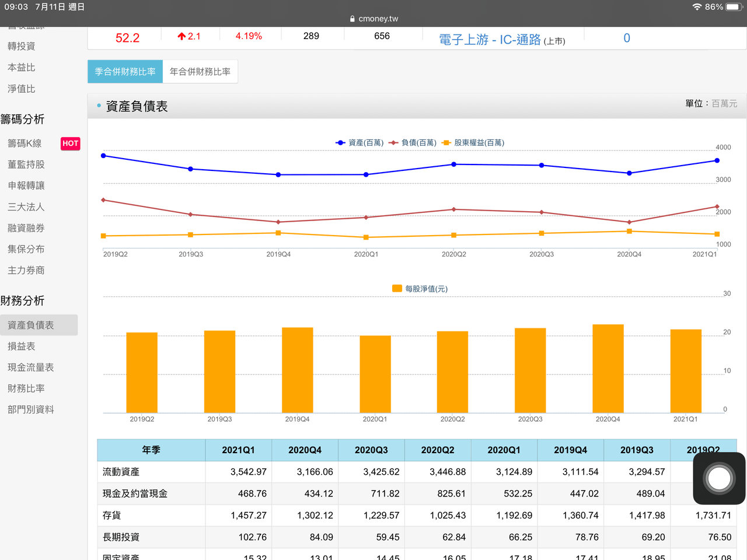Viewport: 747px width, 560px height.
Task: Tap 2021Q1 point on blue 資產 line
Action: (x=717, y=160)
